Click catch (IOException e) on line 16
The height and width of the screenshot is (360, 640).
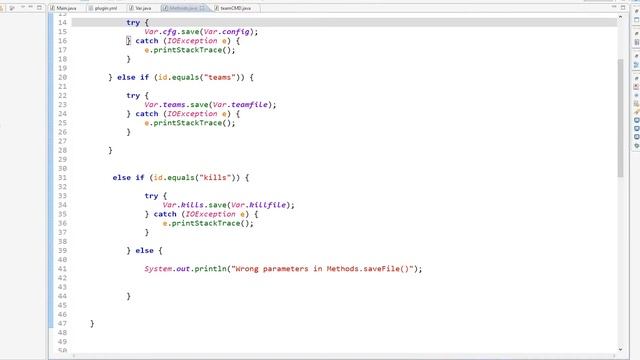point(183,41)
